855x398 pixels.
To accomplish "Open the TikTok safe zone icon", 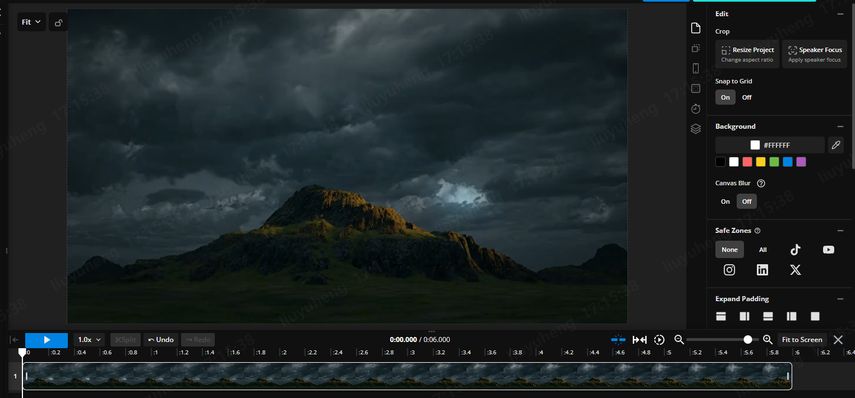I will (x=795, y=250).
